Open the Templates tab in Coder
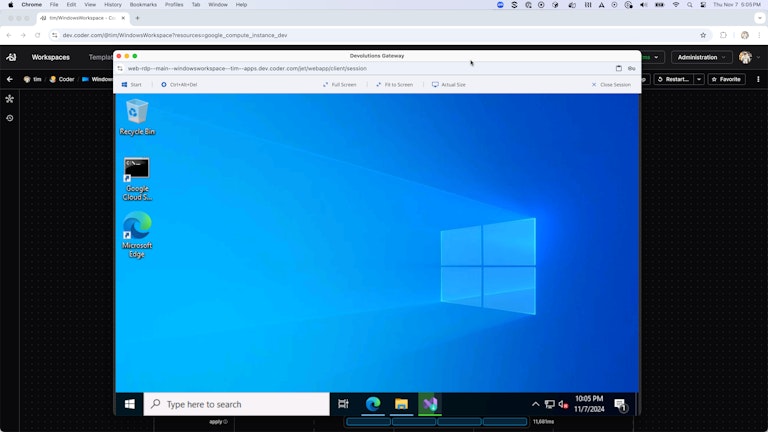 point(100,57)
